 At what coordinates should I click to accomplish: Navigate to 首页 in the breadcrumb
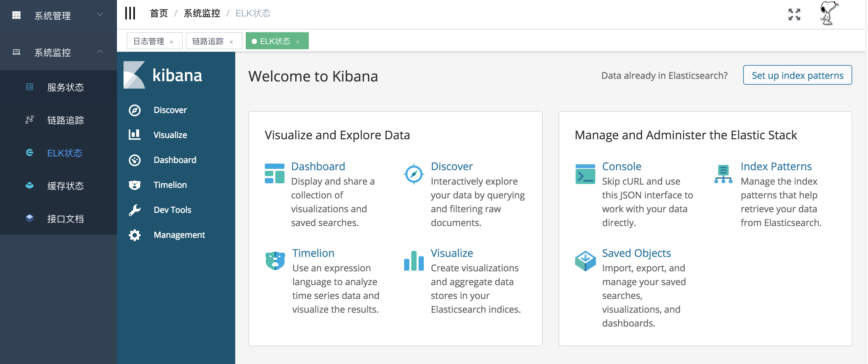click(159, 13)
